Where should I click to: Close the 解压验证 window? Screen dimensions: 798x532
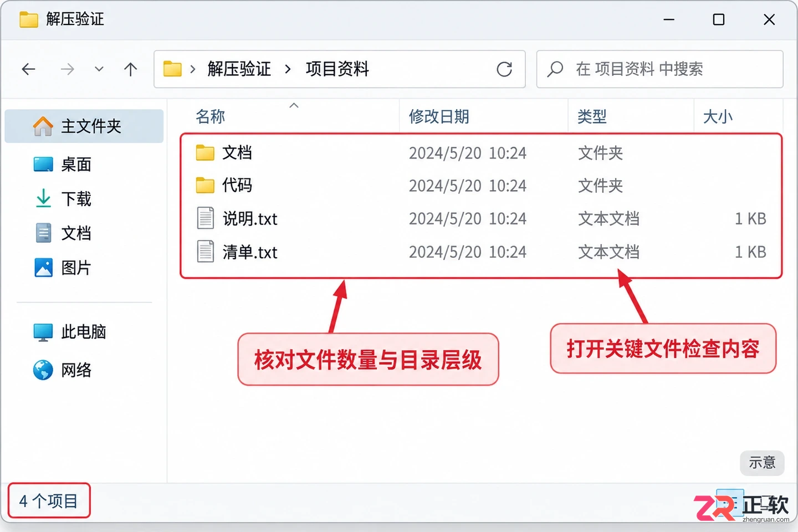tap(769, 19)
